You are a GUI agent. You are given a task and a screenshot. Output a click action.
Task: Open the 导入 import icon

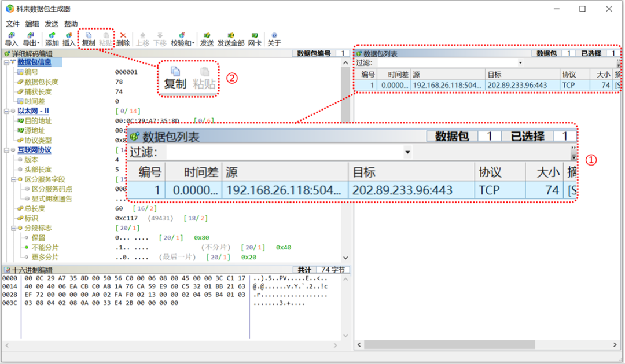10,38
